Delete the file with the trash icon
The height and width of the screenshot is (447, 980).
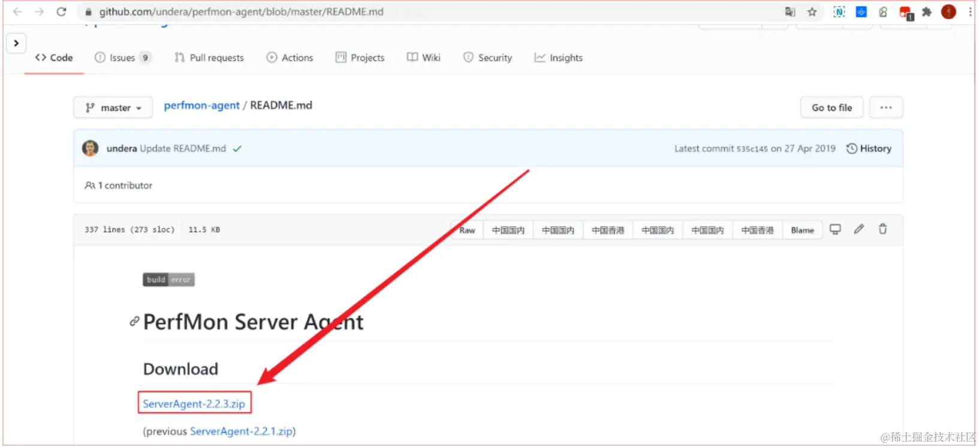click(x=882, y=229)
